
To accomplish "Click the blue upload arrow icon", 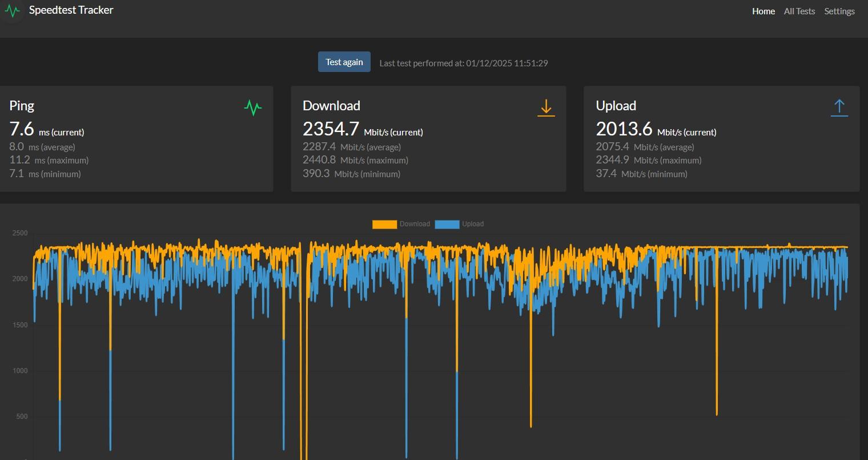I will point(839,107).
